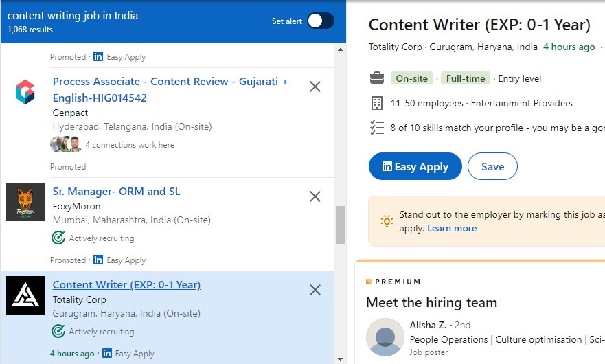The image size is (605, 364).
Task: Click '4 hours ago' in job details header
Action: coord(569,47)
